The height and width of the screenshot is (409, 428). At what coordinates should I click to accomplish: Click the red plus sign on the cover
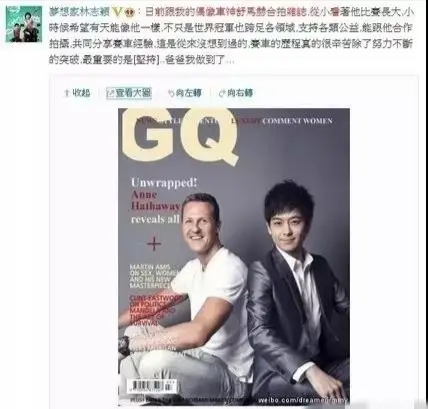[154, 244]
